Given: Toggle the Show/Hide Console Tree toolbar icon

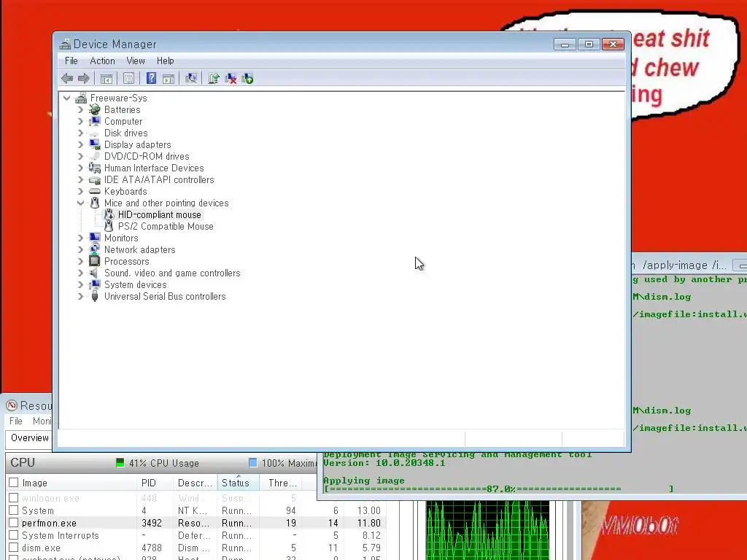Looking at the screenshot, I should tap(107, 79).
